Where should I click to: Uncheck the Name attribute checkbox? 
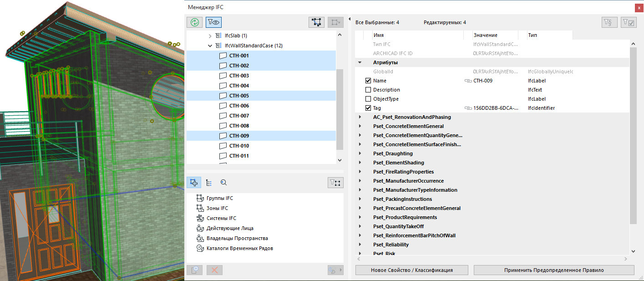point(368,81)
